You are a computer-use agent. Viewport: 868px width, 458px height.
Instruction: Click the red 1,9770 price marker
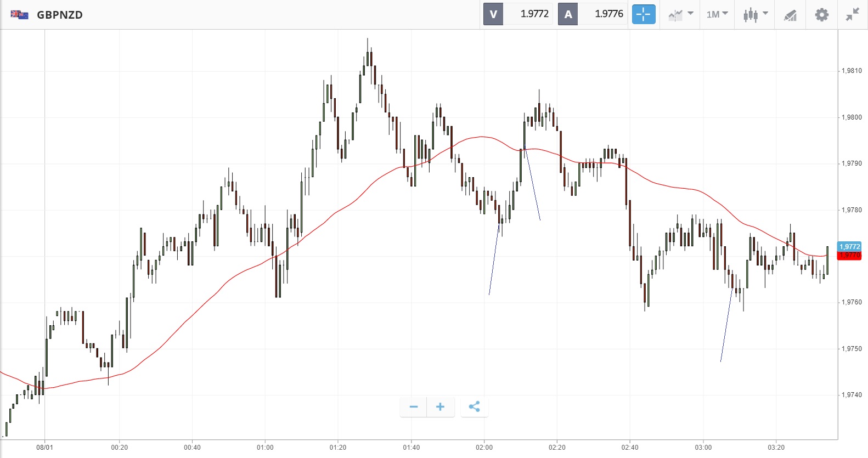tap(849, 256)
